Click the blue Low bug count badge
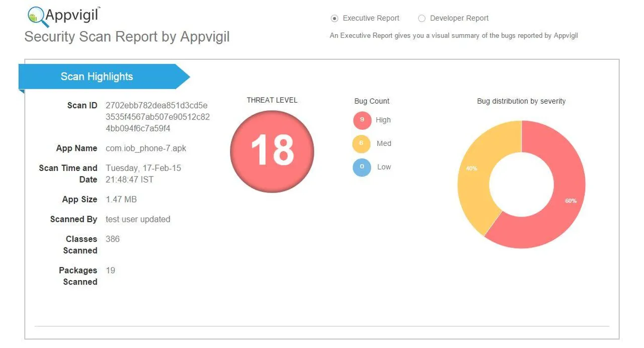Screen dimensions: 644x348 (362, 167)
